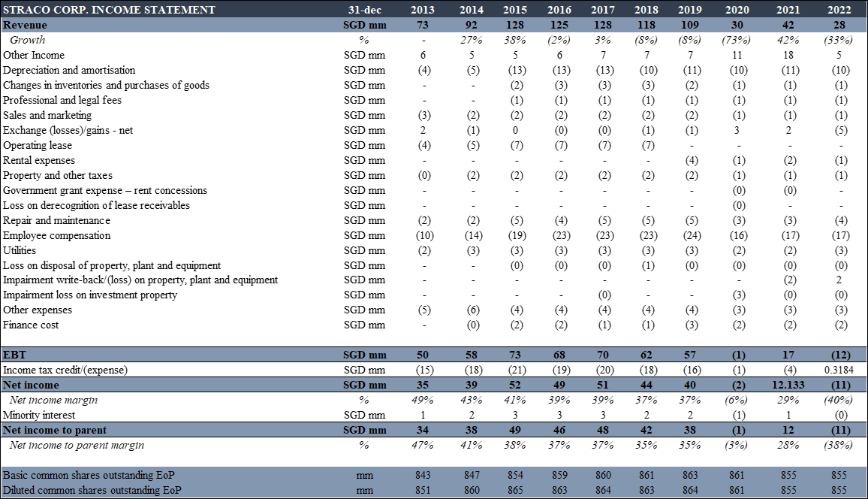This screenshot has height=499, width=868.
Task: Click Impairment write-back 2022 value 2
Action: click(839, 280)
